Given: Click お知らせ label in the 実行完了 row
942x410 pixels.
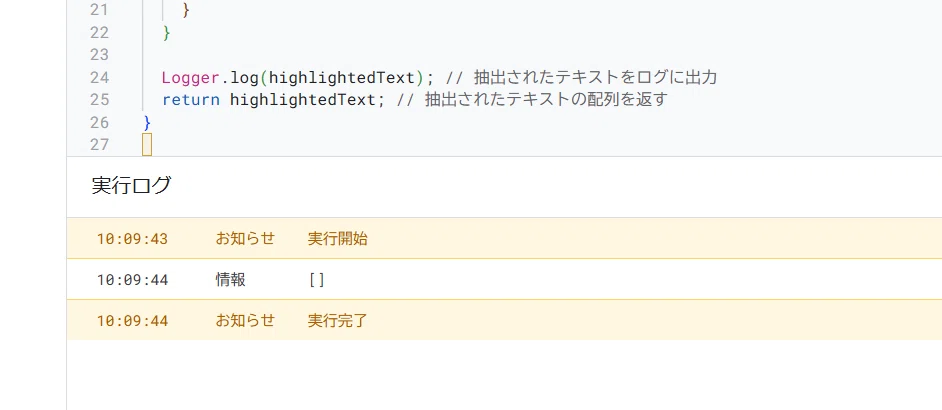Looking at the screenshot, I should tap(245, 321).
